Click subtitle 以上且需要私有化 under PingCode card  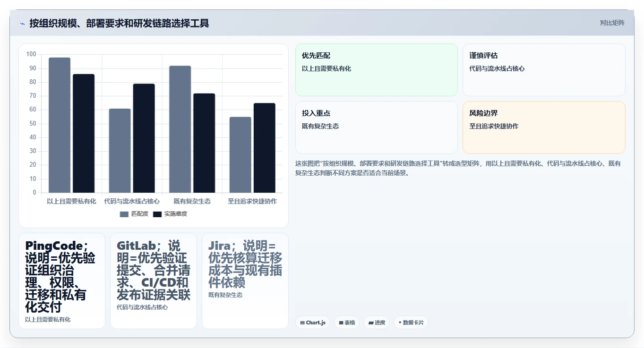48,319
